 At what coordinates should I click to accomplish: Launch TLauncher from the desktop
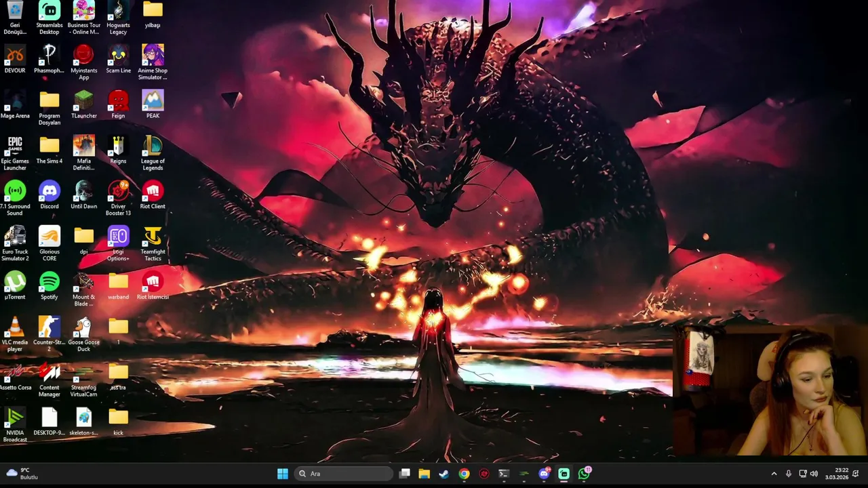(x=84, y=105)
